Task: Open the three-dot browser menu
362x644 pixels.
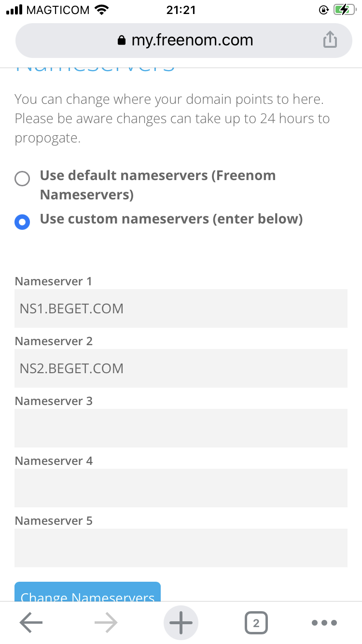Action: tap(325, 623)
